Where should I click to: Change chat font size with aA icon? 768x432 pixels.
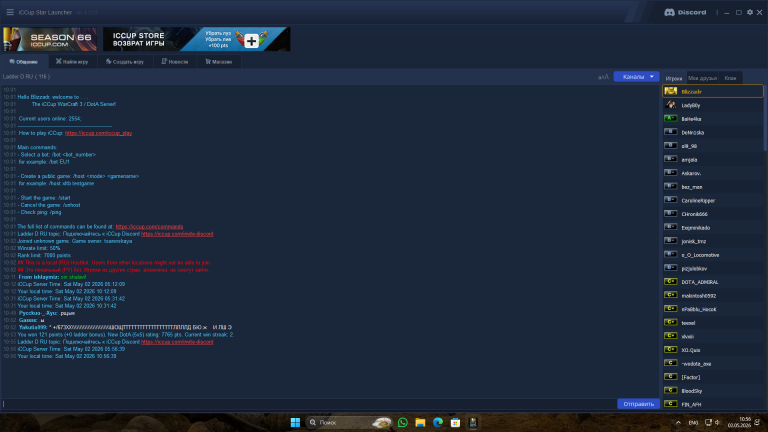click(x=603, y=77)
